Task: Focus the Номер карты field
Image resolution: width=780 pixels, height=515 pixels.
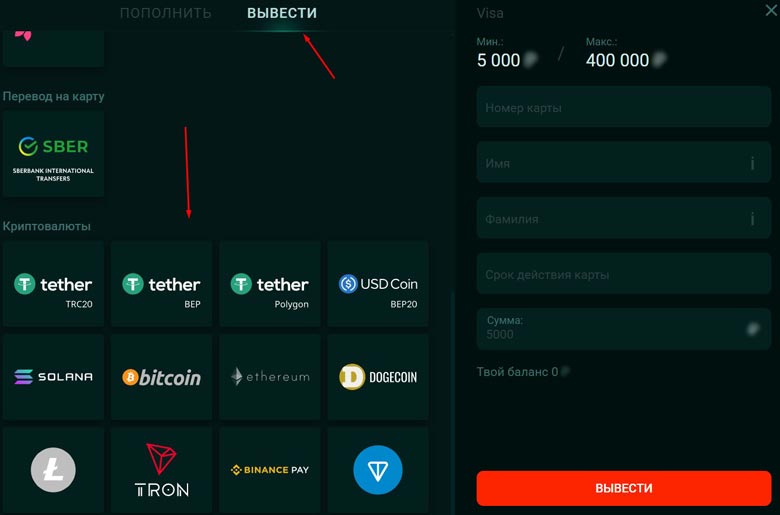Action: (624, 107)
